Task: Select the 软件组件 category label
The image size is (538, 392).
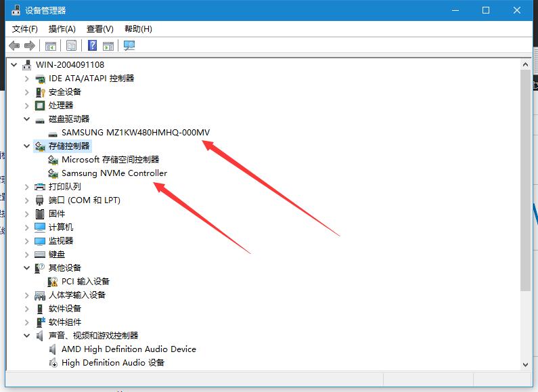Action: click(65, 322)
